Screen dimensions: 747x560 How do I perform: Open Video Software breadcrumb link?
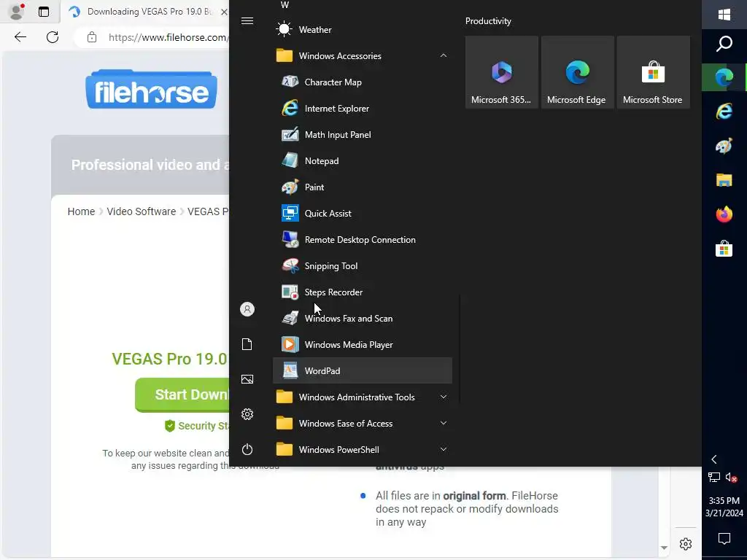[141, 211]
